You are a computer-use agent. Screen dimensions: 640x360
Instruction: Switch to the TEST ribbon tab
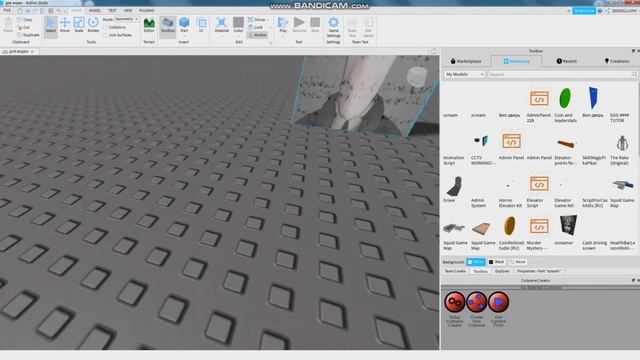(x=112, y=10)
